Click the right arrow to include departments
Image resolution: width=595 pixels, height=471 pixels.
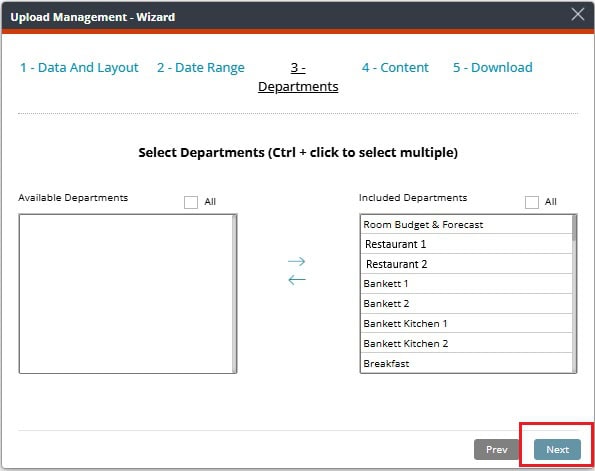point(296,261)
